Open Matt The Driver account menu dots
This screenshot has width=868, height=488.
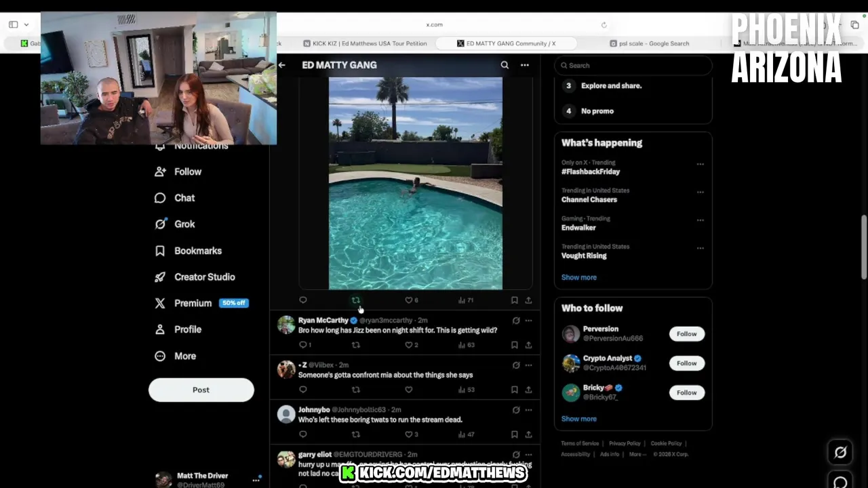tap(256, 480)
